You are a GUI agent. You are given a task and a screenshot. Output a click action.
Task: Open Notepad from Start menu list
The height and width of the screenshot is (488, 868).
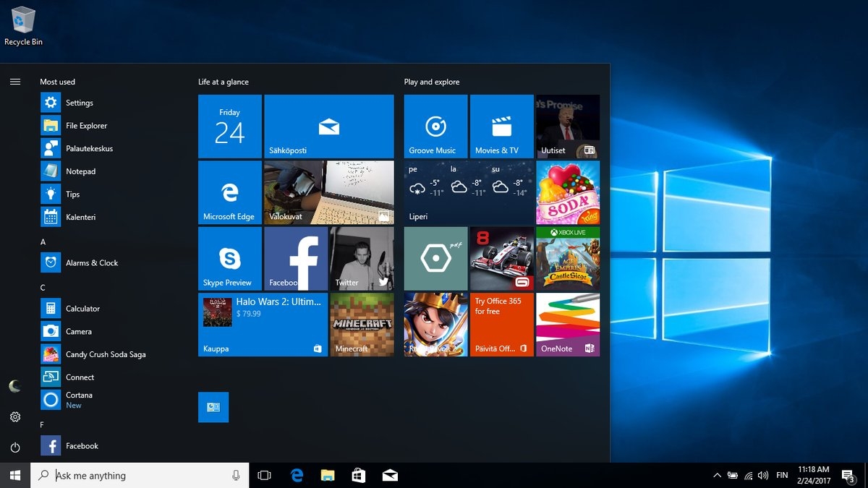109,171
